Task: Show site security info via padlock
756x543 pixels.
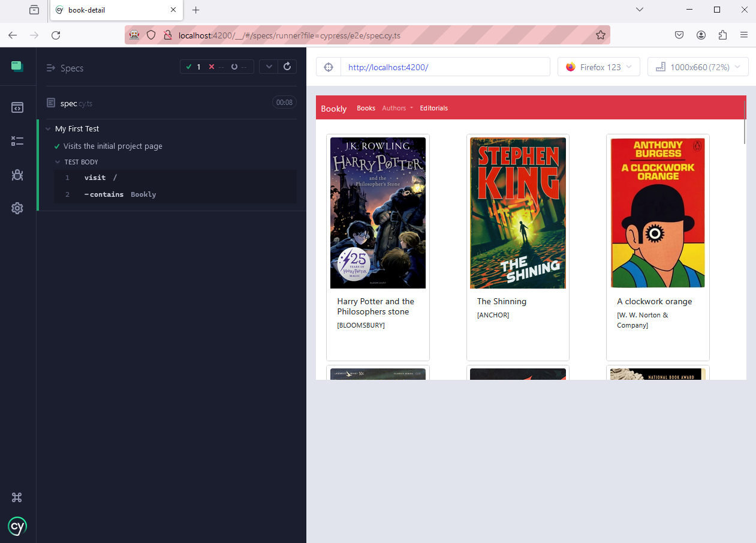Action: point(168,35)
